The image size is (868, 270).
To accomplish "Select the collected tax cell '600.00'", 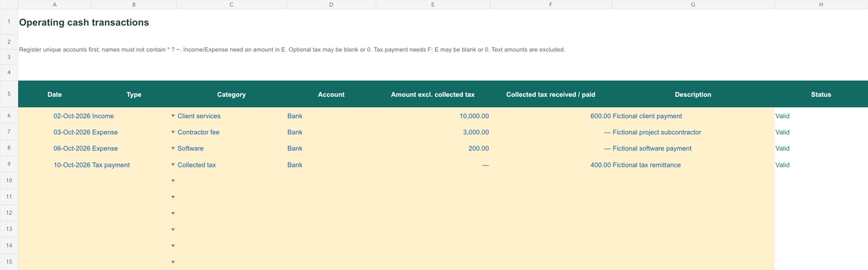I will point(550,116).
